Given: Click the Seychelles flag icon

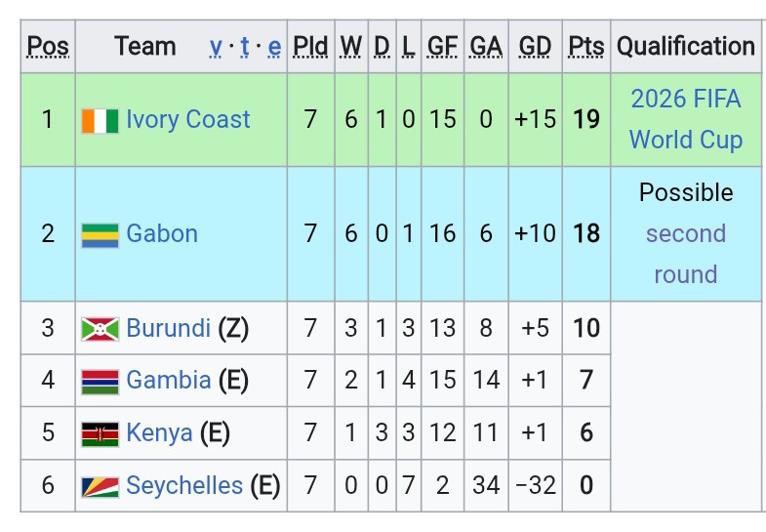Looking at the screenshot, I should (x=101, y=486).
